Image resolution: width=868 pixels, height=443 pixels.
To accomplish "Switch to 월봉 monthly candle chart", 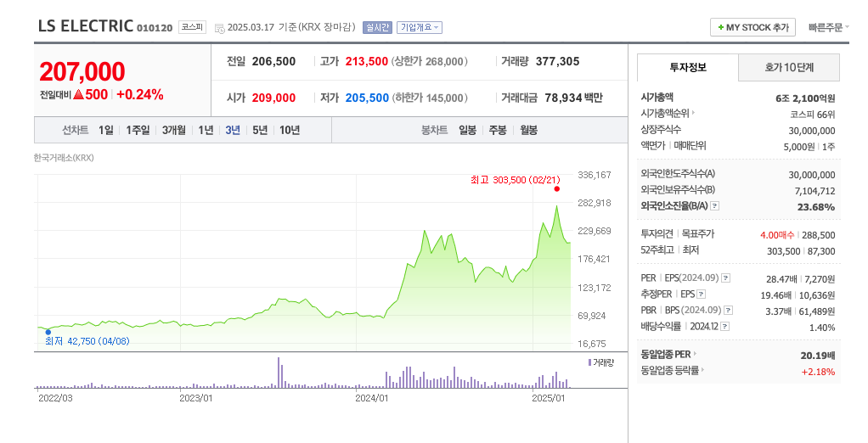I will pyautogui.click(x=528, y=130).
